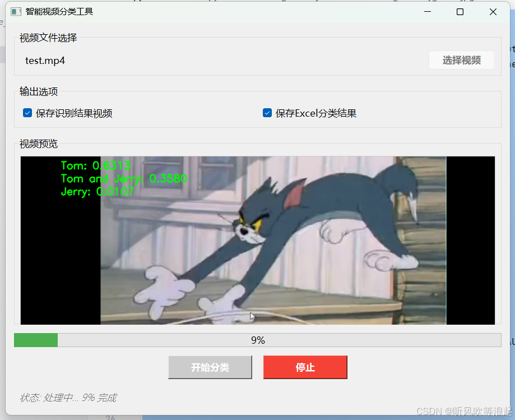Click the 智能视频分类工具 window title
The height and width of the screenshot is (420, 515).
coord(59,12)
